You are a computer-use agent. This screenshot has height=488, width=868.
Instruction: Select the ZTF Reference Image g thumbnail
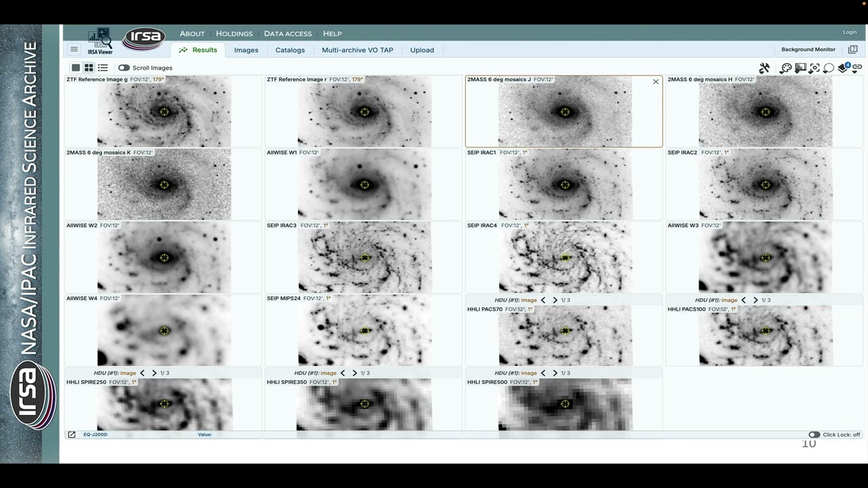coord(163,112)
